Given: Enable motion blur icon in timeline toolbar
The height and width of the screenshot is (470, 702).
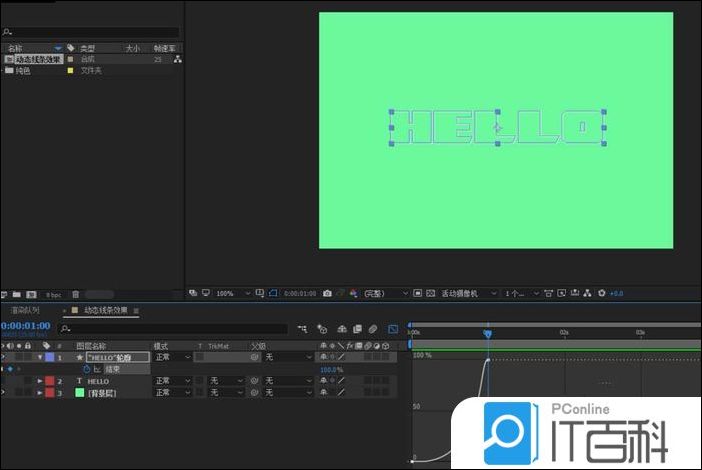Looking at the screenshot, I should click(x=372, y=329).
